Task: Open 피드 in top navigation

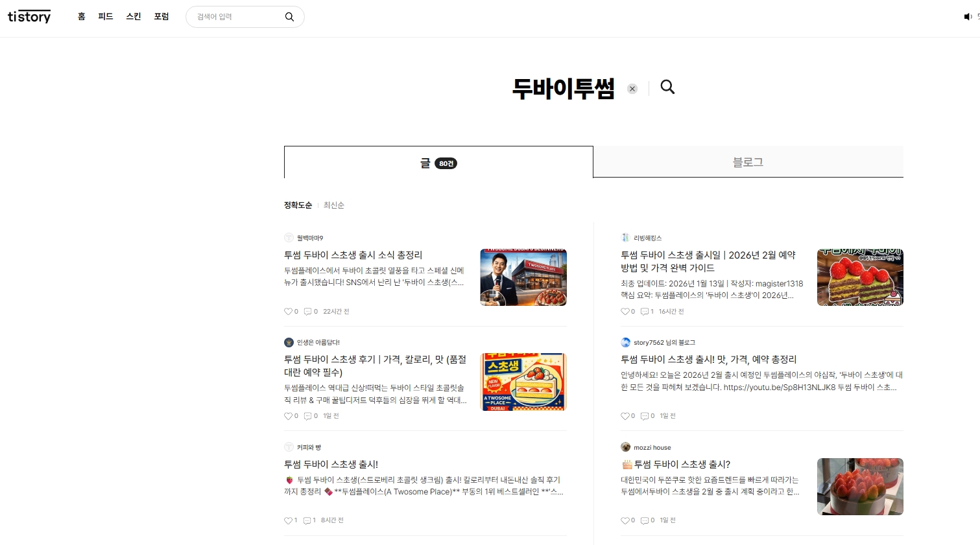Action: pyautogui.click(x=106, y=17)
